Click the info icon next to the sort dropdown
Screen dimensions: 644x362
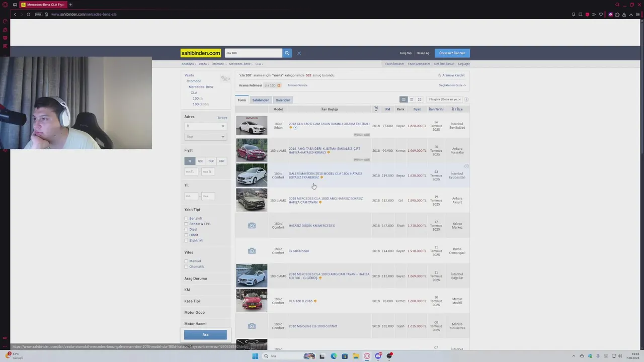click(x=466, y=100)
